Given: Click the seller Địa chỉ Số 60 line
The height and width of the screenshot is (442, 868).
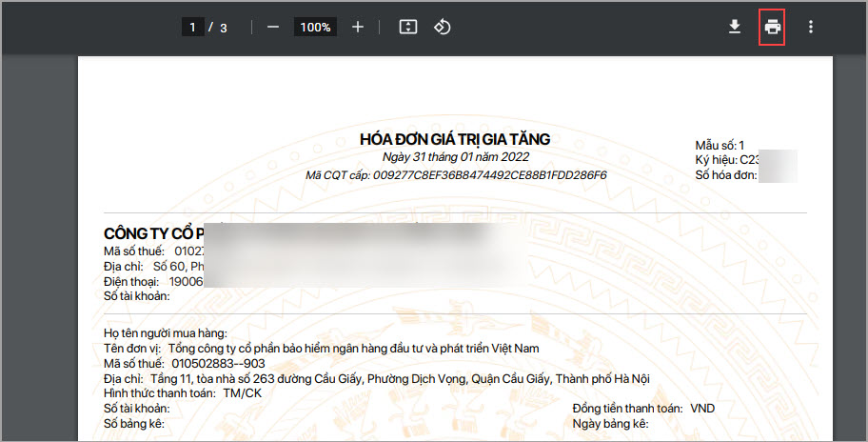Looking at the screenshot, I should point(154,267).
